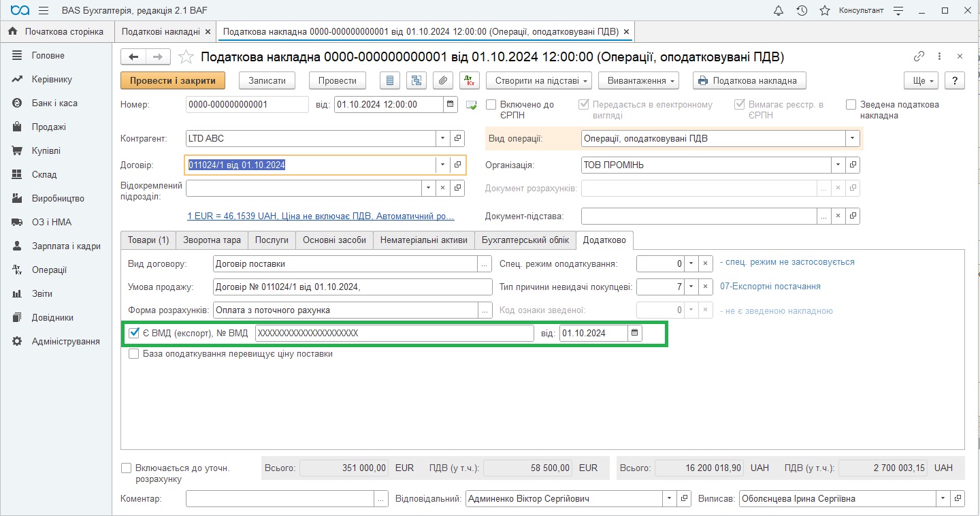The image size is (980, 516).
Task: Open Договір record form icon
Action: pos(457,165)
